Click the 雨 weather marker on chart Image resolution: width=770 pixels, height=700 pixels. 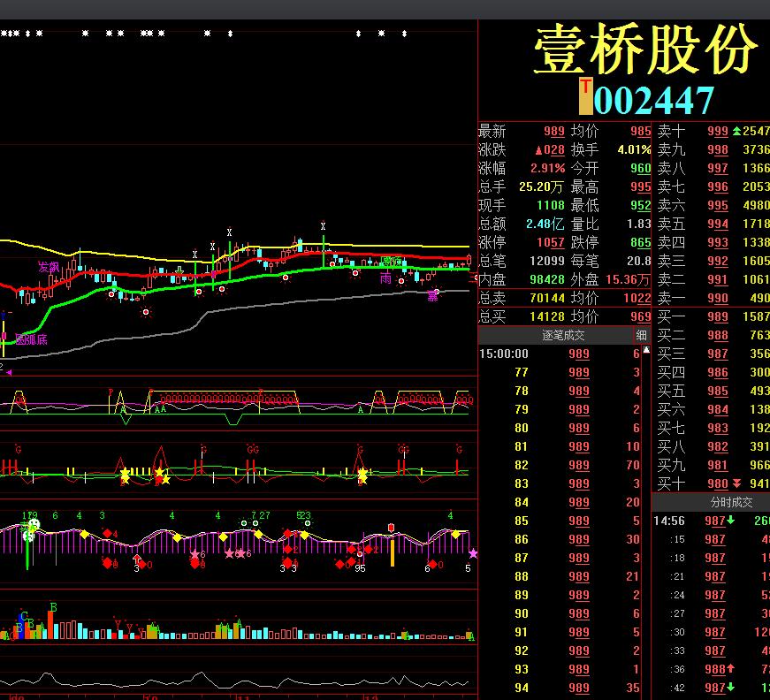(x=385, y=278)
